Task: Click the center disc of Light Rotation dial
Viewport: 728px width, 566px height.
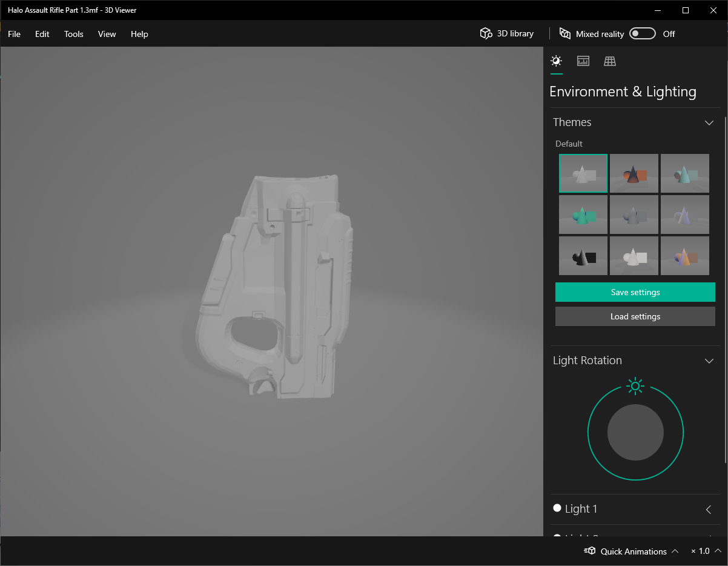Action: click(635, 433)
